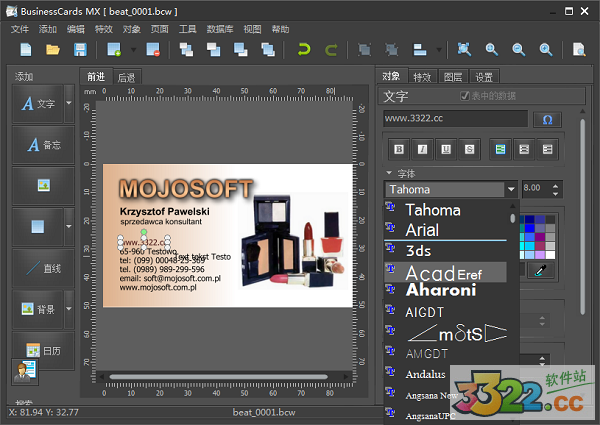
Task: Click the align objects icon
Action: (420, 50)
